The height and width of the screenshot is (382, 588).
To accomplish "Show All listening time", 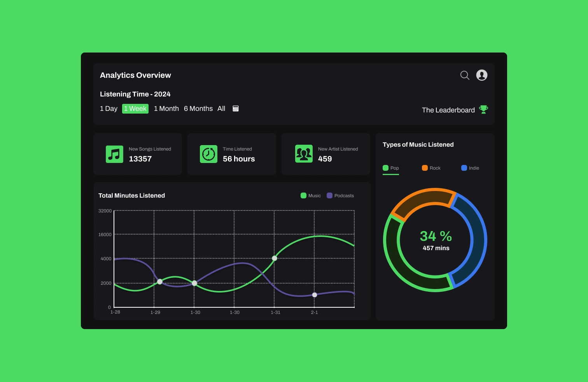I will click(x=221, y=109).
